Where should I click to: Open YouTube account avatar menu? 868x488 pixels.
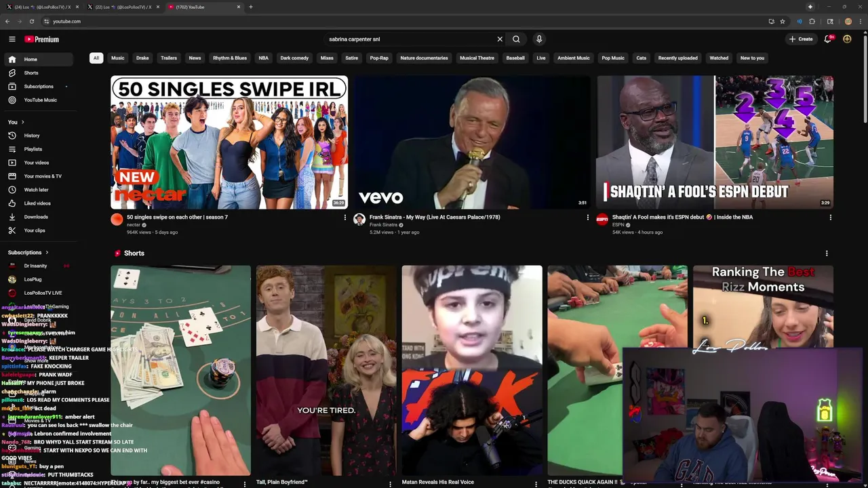(x=847, y=39)
